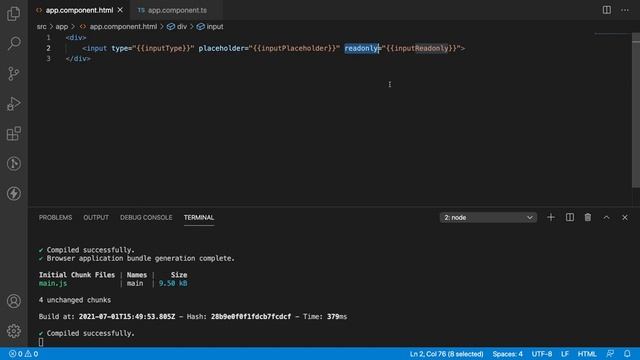Change file encoding 'UTF-8'
The width and height of the screenshot is (640, 360).
pos(542,354)
